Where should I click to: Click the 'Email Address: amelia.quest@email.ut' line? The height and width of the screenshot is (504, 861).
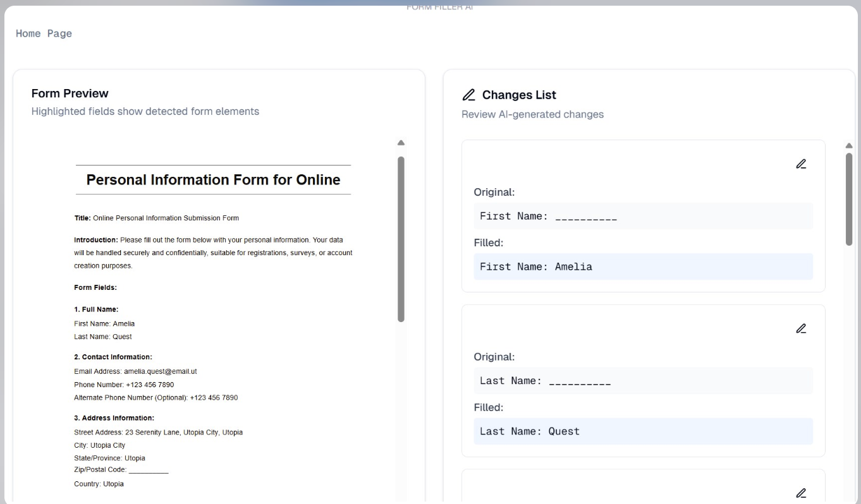click(x=135, y=371)
